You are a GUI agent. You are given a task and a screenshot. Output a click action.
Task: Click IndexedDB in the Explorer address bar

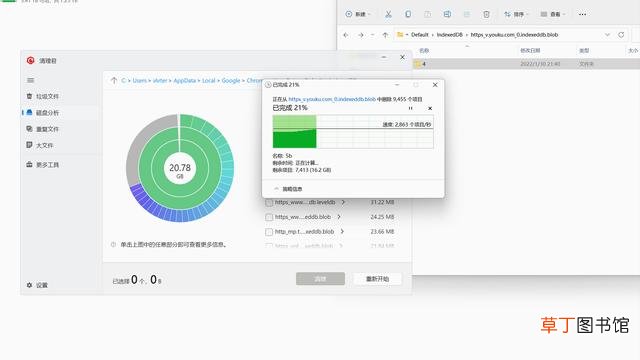(x=449, y=35)
